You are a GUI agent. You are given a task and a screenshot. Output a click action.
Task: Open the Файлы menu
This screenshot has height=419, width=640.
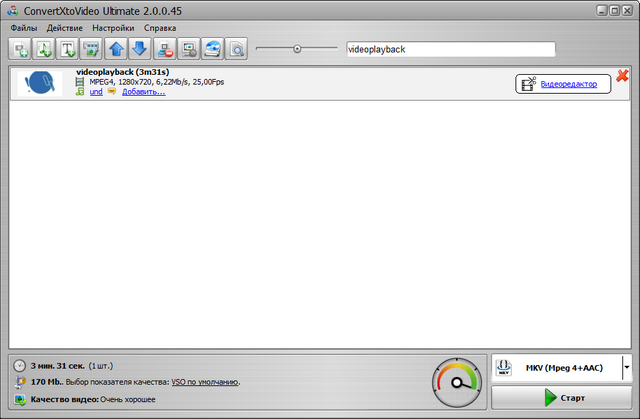click(x=24, y=28)
